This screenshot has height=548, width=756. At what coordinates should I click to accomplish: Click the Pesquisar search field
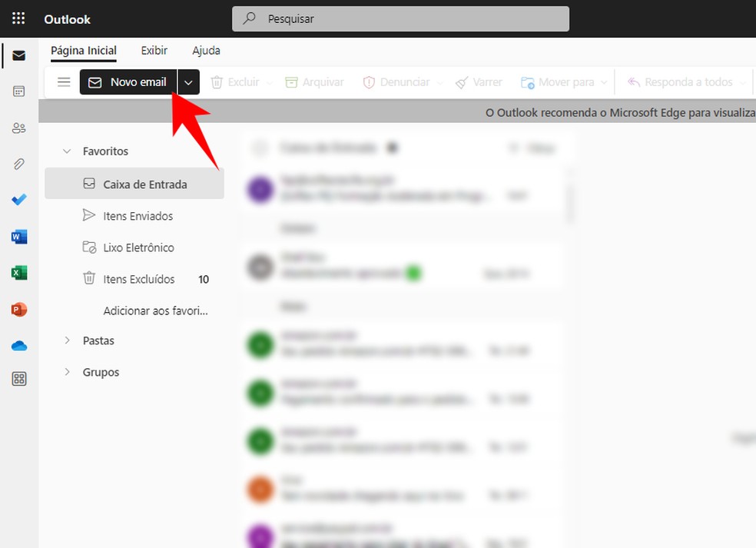point(400,18)
